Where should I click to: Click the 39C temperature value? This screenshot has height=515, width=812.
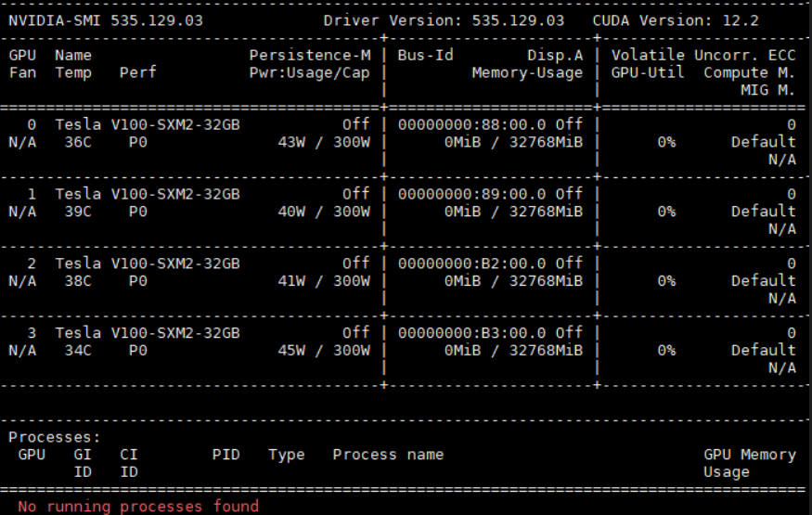(x=78, y=212)
